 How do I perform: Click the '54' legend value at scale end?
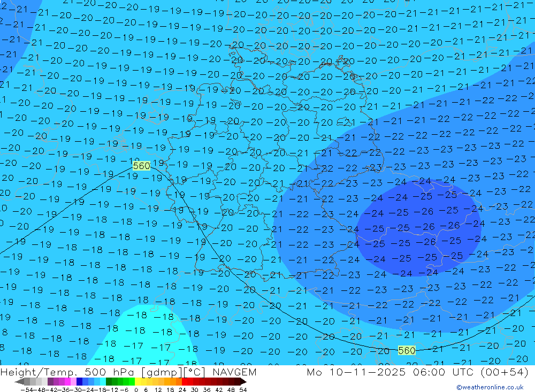[243, 390]
